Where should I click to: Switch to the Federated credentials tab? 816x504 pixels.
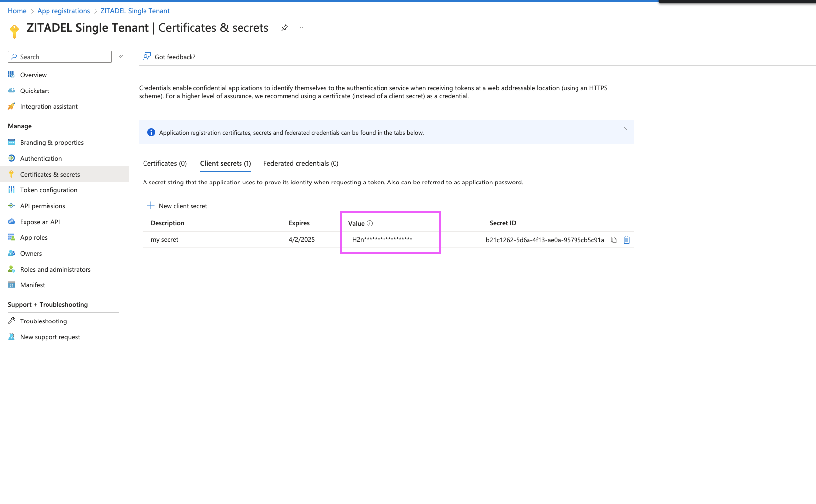click(x=300, y=163)
